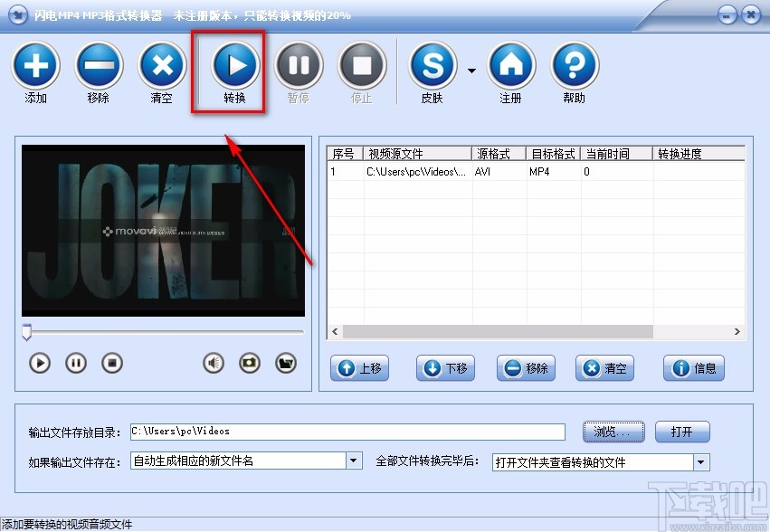Click the 添加 icon to add files
Screen dimensions: 770x532
35,63
